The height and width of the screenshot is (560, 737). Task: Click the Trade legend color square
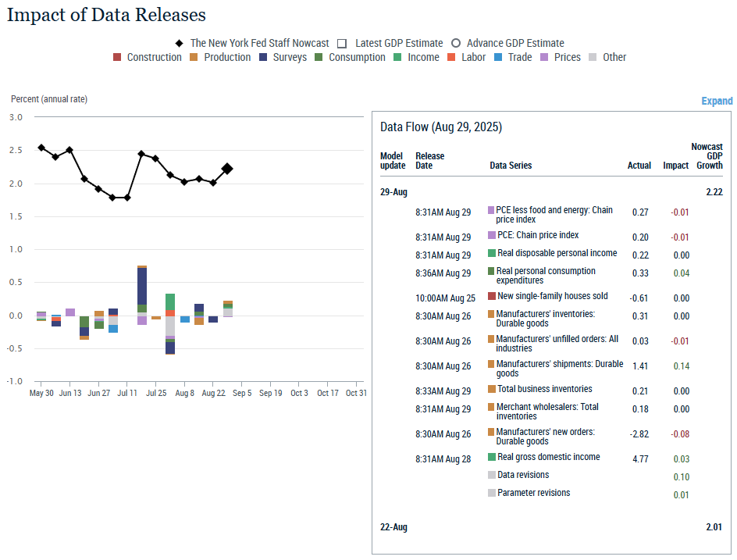(x=498, y=57)
